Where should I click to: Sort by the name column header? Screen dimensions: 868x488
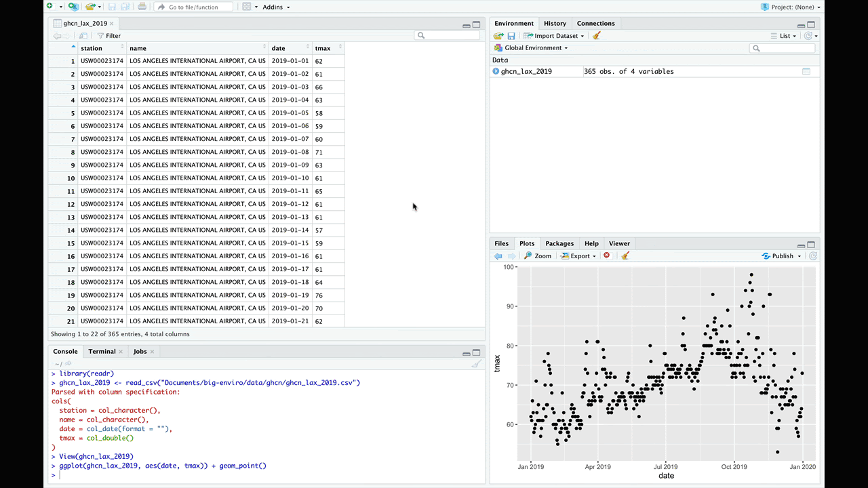(198, 48)
